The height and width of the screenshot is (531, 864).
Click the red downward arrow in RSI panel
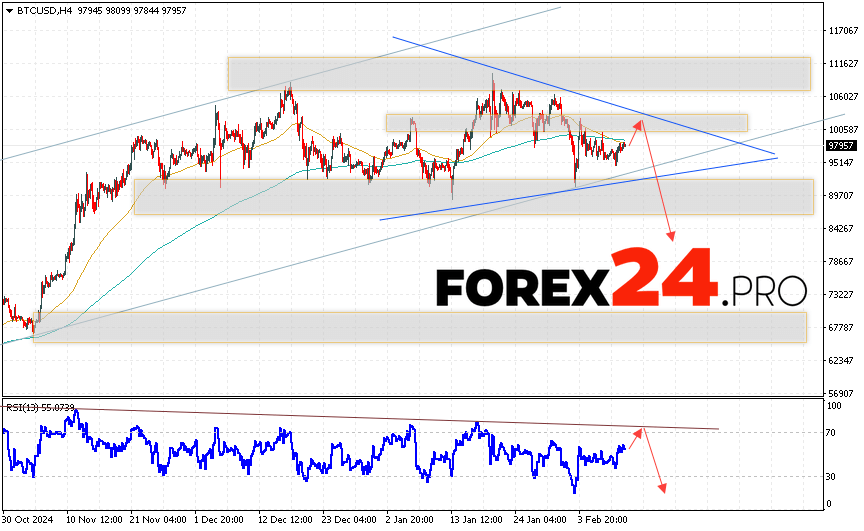(654, 461)
